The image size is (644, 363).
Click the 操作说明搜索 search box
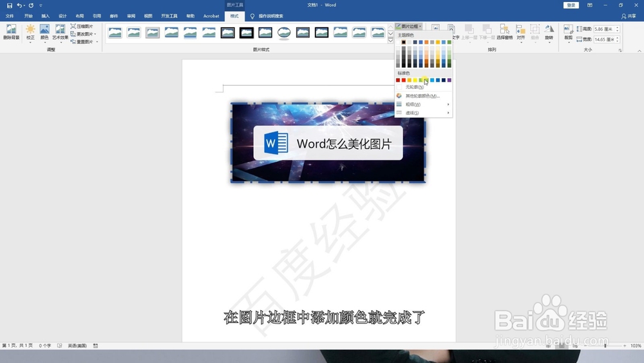point(270,16)
